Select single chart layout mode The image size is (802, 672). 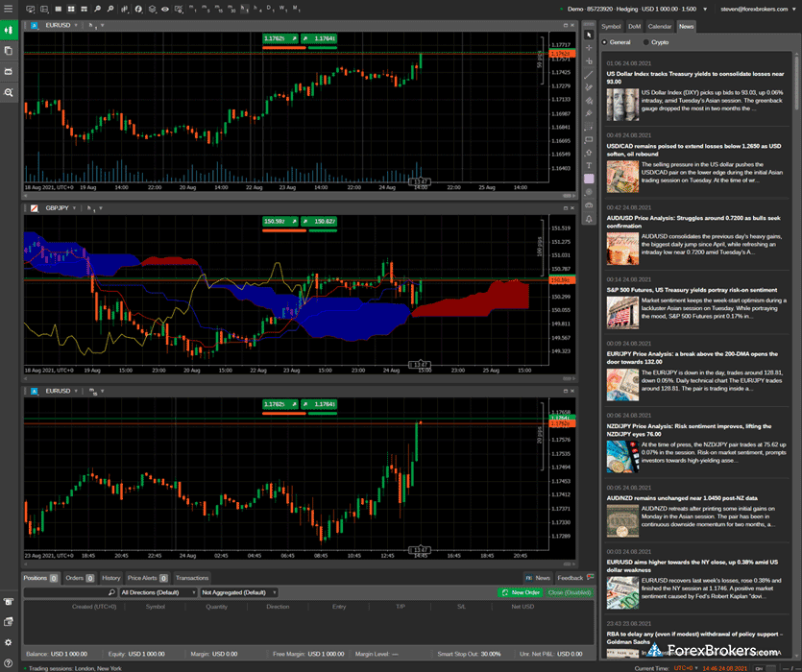pyautogui.click(x=59, y=10)
